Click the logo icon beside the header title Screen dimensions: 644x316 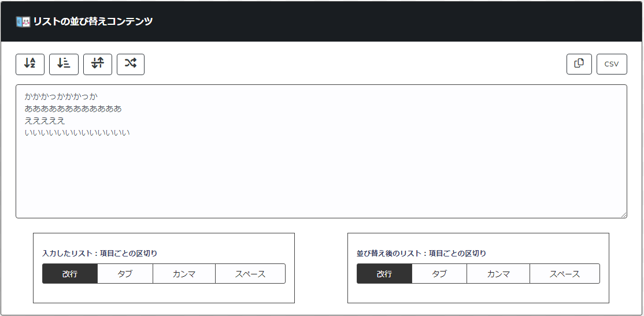tap(23, 21)
